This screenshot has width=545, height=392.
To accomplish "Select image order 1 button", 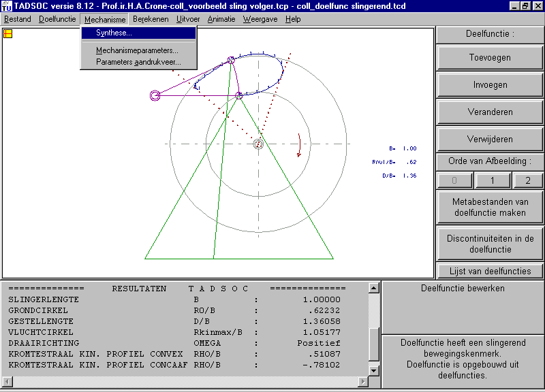I will (x=492, y=180).
